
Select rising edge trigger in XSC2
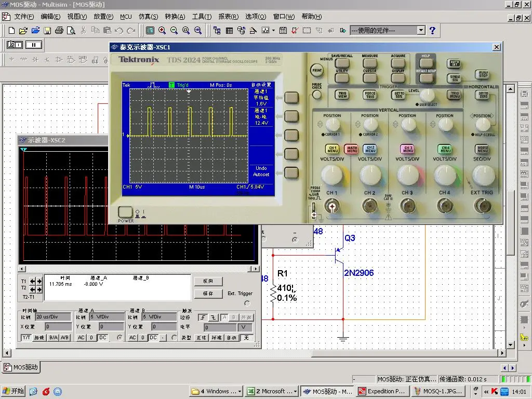click(x=203, y=317)
